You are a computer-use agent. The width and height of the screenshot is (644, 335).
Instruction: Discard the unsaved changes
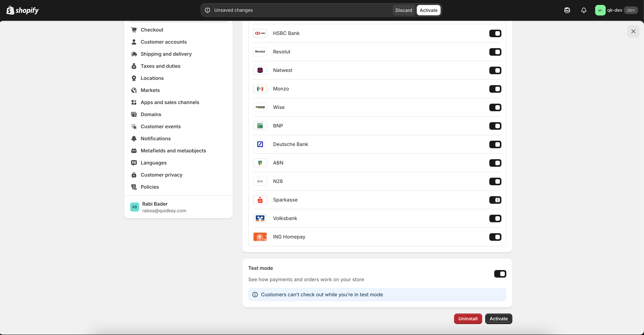[403, 10]
